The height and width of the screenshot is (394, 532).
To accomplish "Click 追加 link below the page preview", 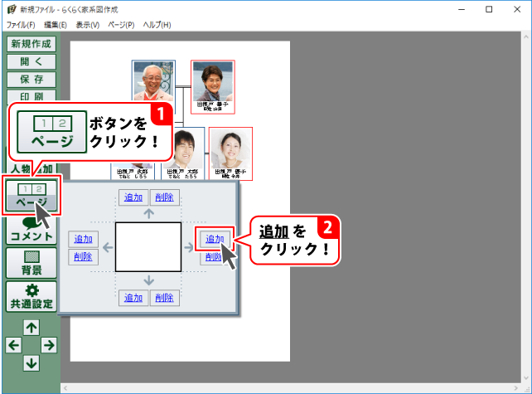I will coord(133,298).
